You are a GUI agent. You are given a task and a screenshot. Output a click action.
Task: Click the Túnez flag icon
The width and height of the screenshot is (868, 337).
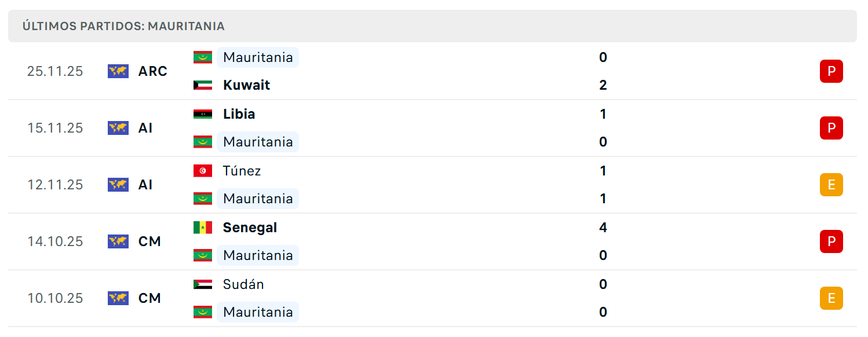pos(203,171)
